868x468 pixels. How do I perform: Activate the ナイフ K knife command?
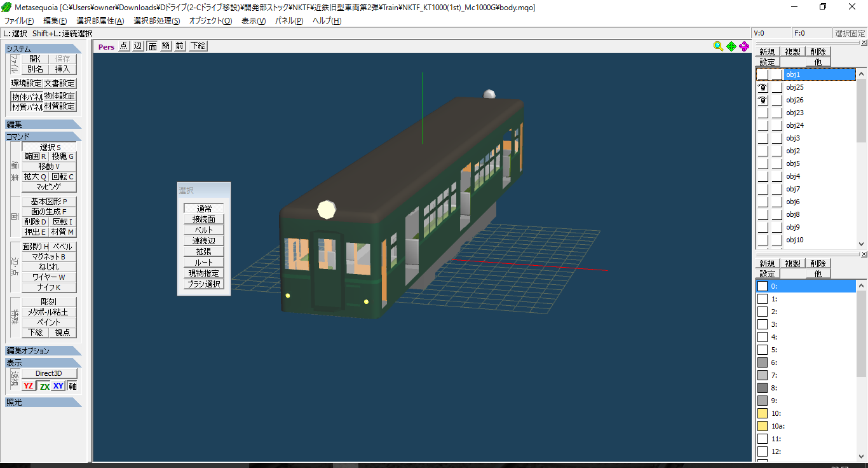[50, 287]
